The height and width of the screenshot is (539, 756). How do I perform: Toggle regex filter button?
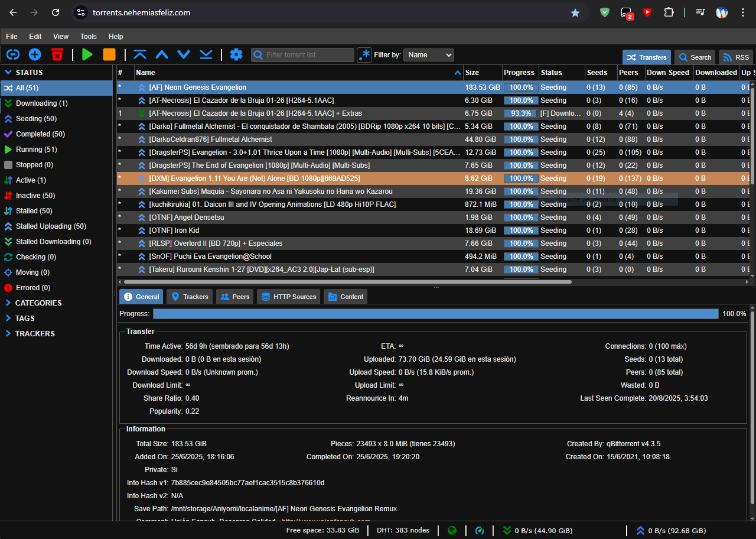[364, 55]
